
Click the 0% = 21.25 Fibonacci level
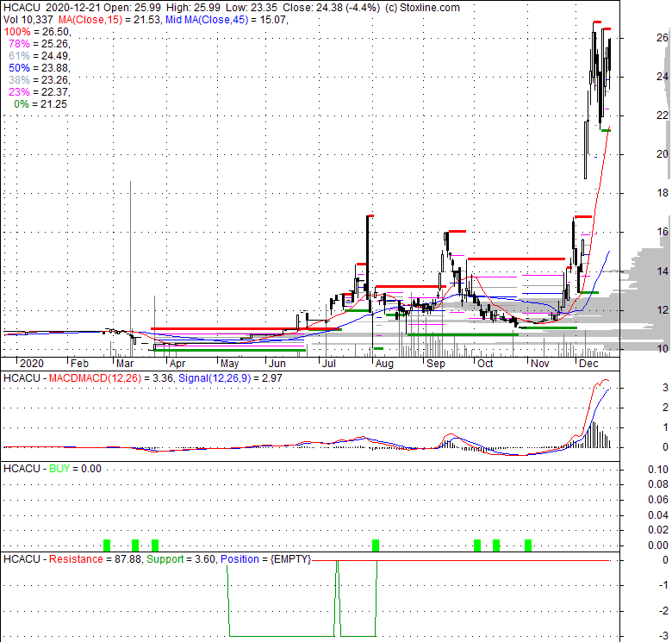[x=40, y=104]
